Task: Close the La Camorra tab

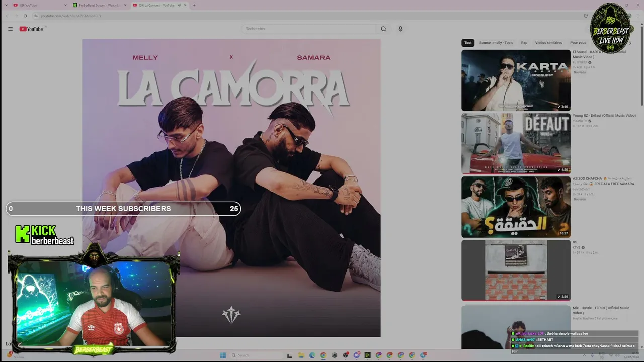Action: tap(185, 5)
